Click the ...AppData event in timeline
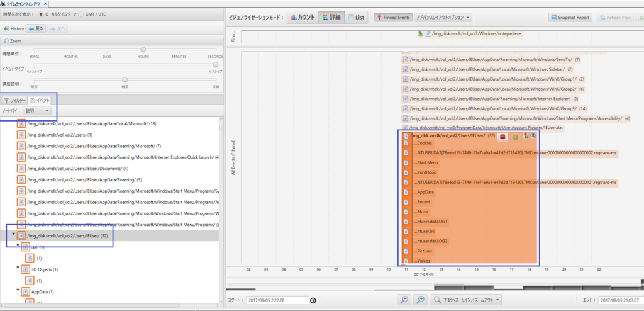This screenshot has height=311, width=644. (x=425, y=192)
